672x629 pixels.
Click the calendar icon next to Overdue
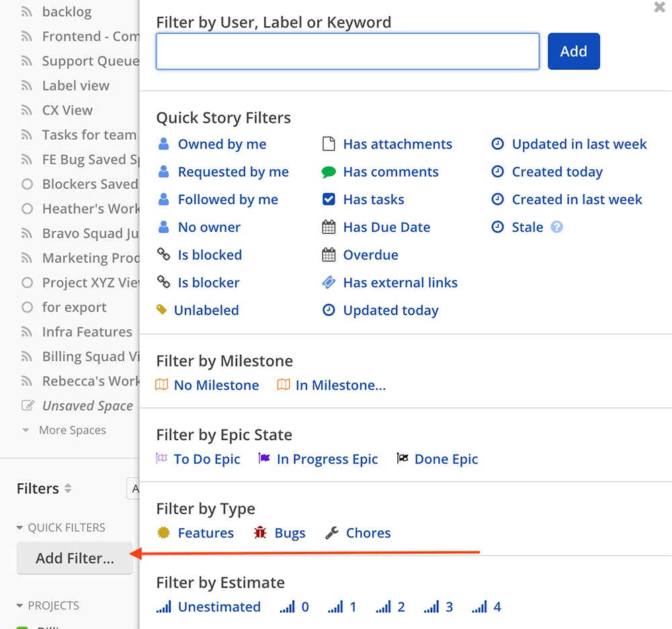pos(329,255)
